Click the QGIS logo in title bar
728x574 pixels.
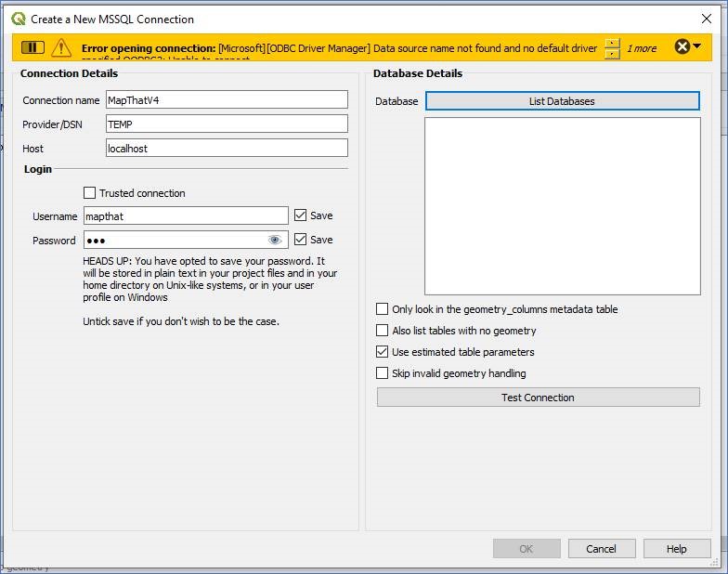pyautogui.click(x=19, y=19)
